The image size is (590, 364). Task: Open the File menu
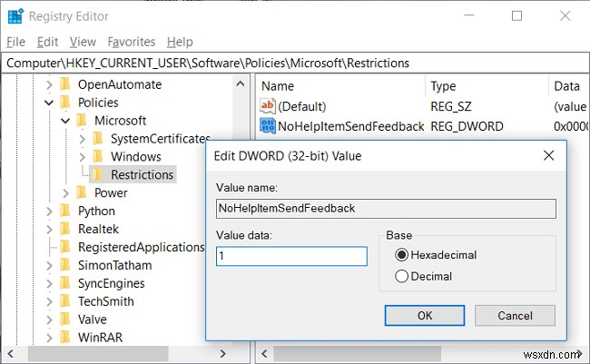point(15,42)
